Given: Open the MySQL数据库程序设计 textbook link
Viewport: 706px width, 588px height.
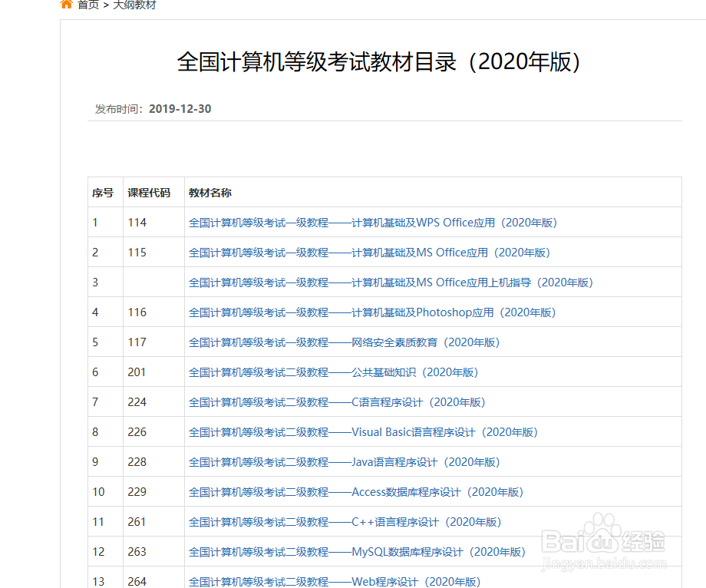Looking at the screenshot, I should click(x=357, y=552).
